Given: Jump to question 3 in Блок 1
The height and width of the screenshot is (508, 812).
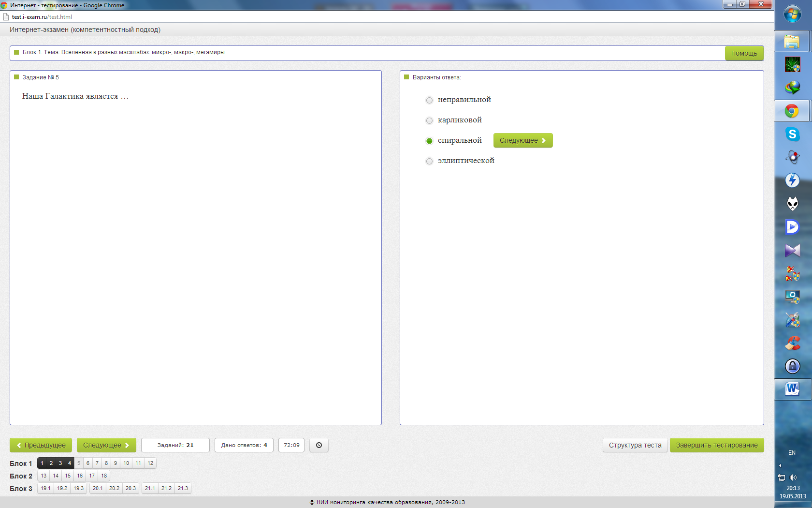Looking at the screenshot, I should click(60, 463).
